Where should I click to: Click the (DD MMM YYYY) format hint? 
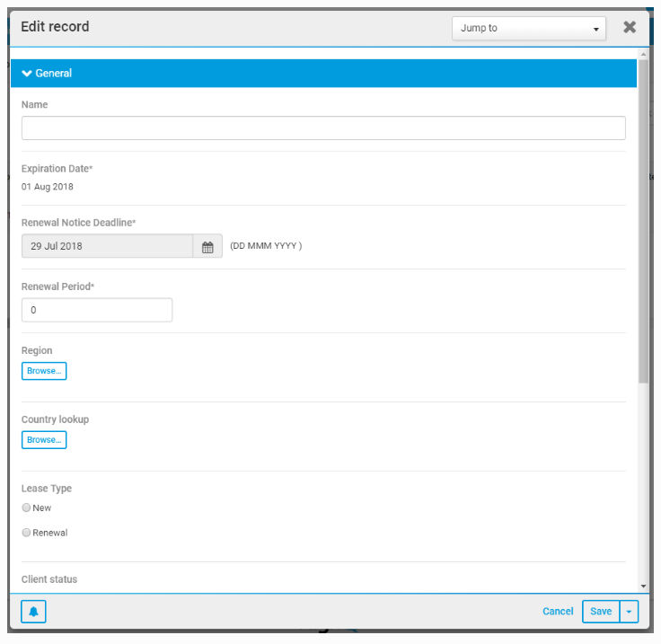266,246
